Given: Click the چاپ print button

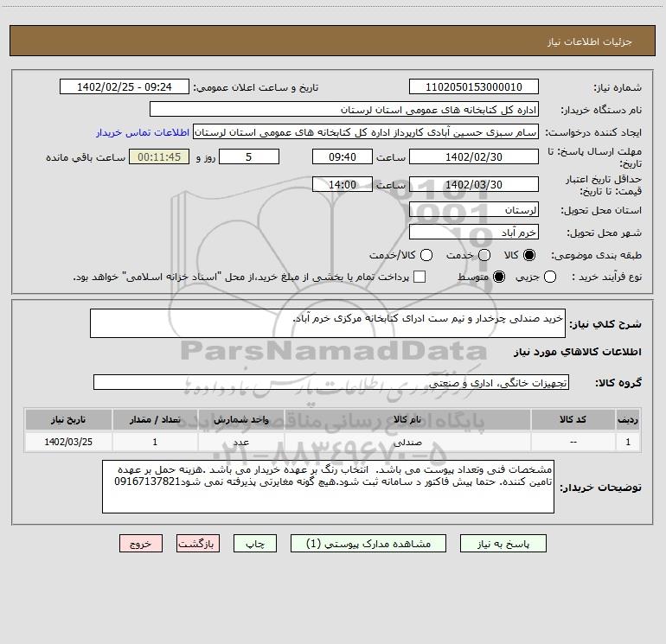Looking at the screenshot, I should click(x=255, y=544).
